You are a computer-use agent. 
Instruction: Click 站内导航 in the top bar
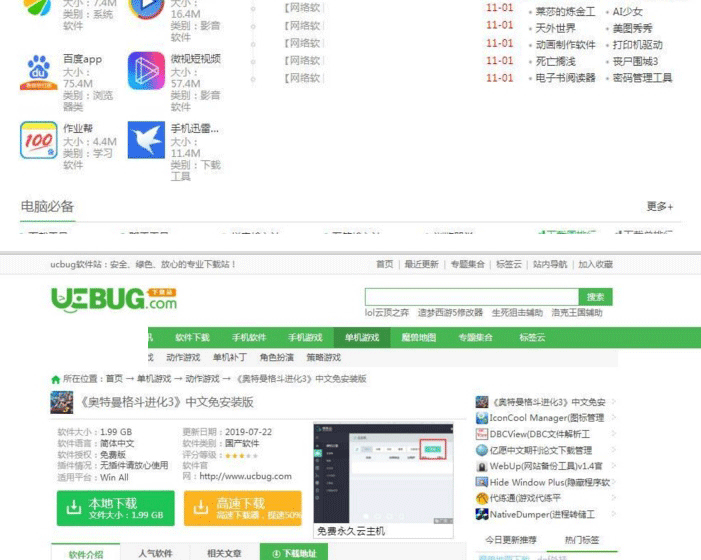pos(550,264)
